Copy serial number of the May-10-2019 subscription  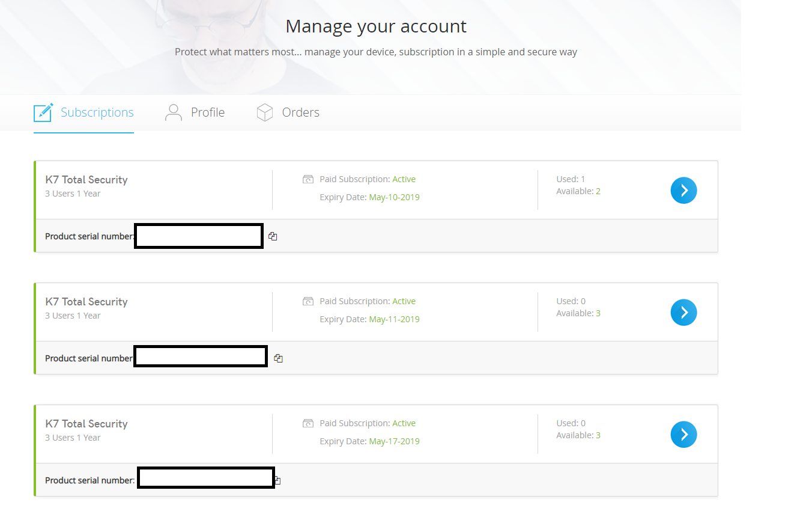pyautogui.click(x=273, y=236)
